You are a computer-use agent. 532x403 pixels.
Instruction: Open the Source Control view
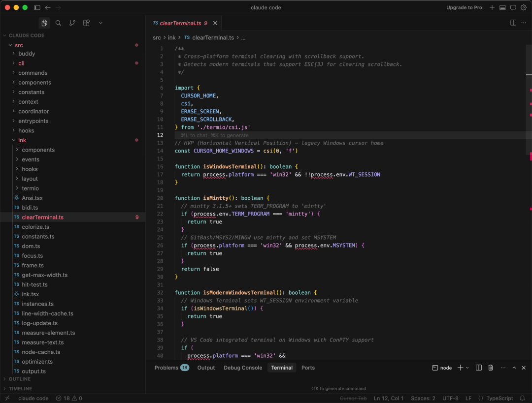pyautogui.click(x=72, y=23)
